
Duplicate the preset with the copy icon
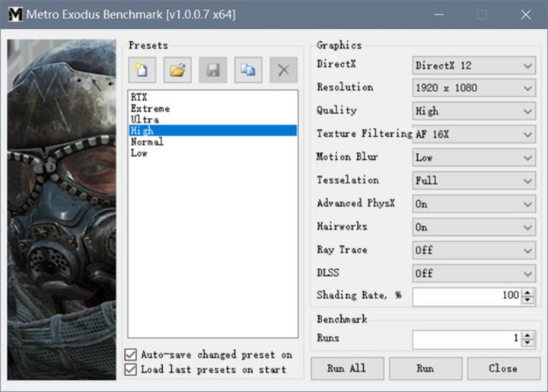point(248,70)
